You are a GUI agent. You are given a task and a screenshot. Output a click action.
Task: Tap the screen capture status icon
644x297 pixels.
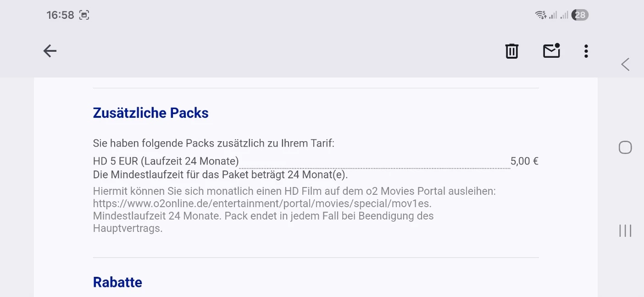coord(84,15)
